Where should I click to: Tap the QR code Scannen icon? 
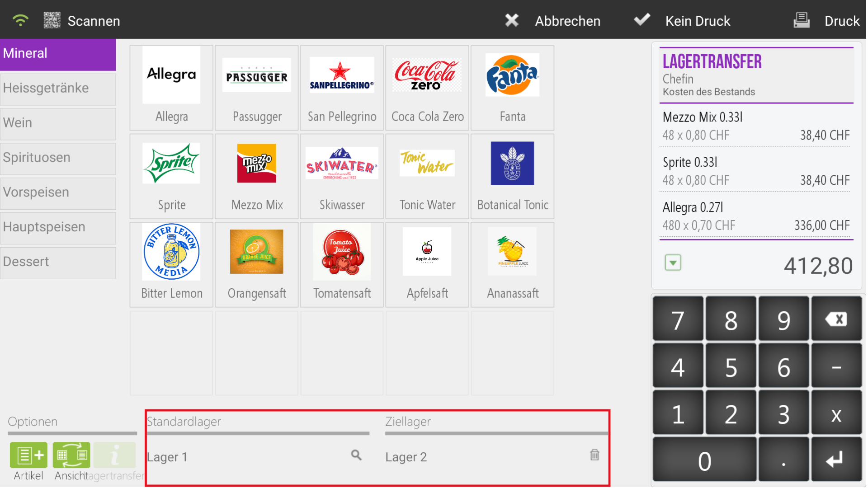click(x=52, y=20)
